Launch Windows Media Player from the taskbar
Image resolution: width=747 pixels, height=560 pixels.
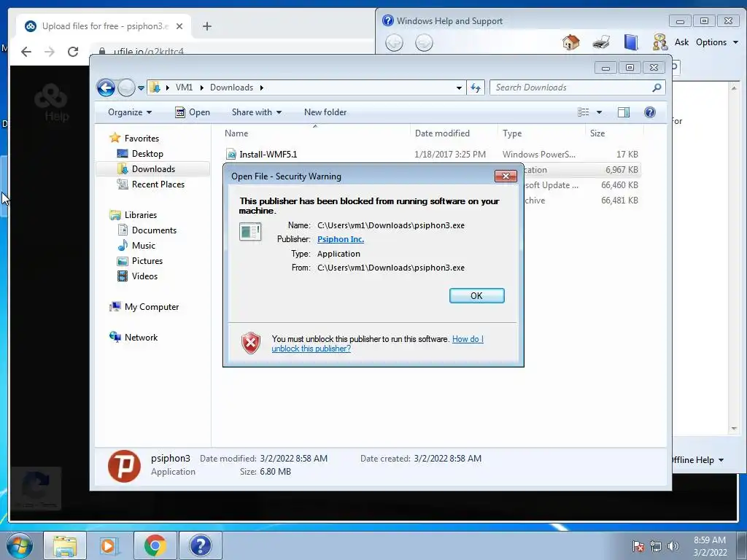click(x=109, y=545)
